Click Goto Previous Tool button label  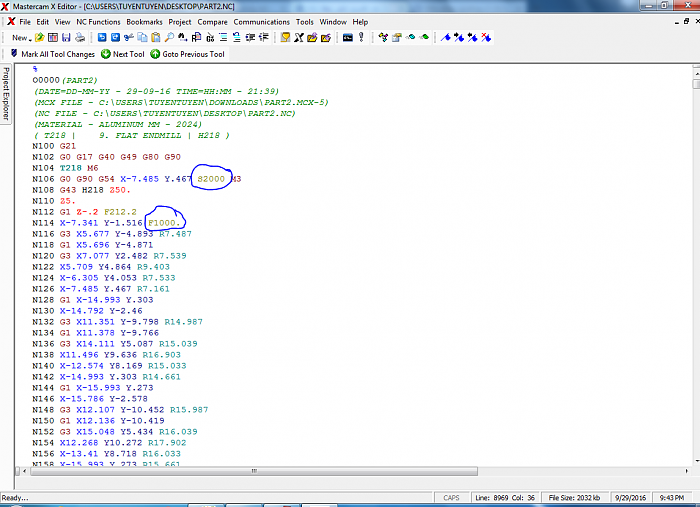(193, 54)
